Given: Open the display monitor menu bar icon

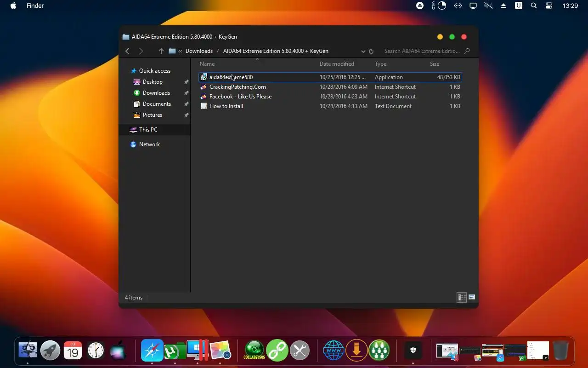Looking at the screenshot, I should pyautogui.click(x=473, y=6).
